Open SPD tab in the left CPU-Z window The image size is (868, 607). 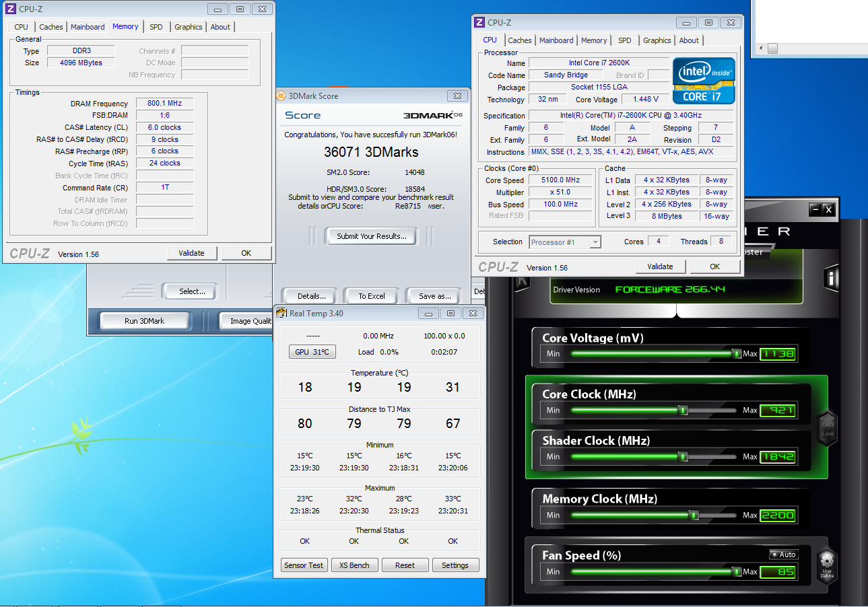coord(156,27)
